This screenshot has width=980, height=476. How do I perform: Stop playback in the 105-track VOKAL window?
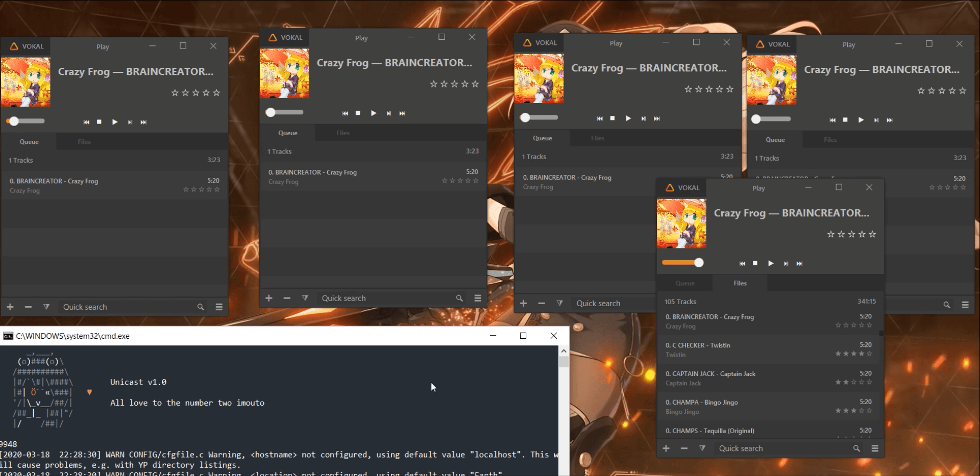pos(755,263)
